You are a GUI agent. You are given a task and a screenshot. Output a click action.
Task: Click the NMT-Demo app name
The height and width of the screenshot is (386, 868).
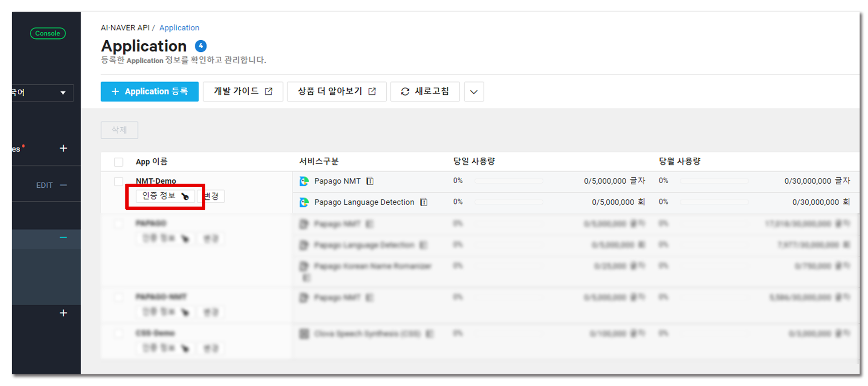click(x=156, y=181)
